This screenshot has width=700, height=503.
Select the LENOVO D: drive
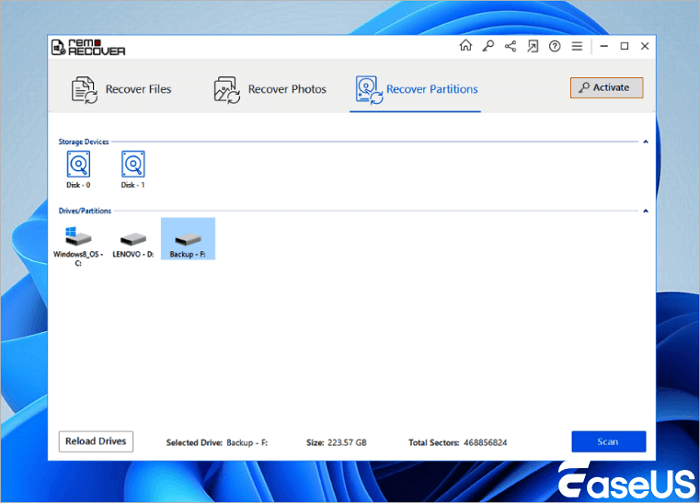pyautogui.click(x=133, y=243)
